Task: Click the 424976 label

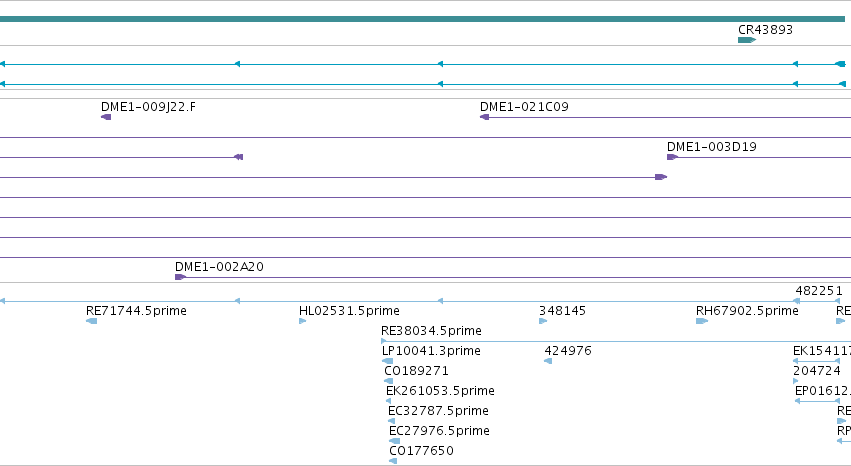Action: pos(568,351)
